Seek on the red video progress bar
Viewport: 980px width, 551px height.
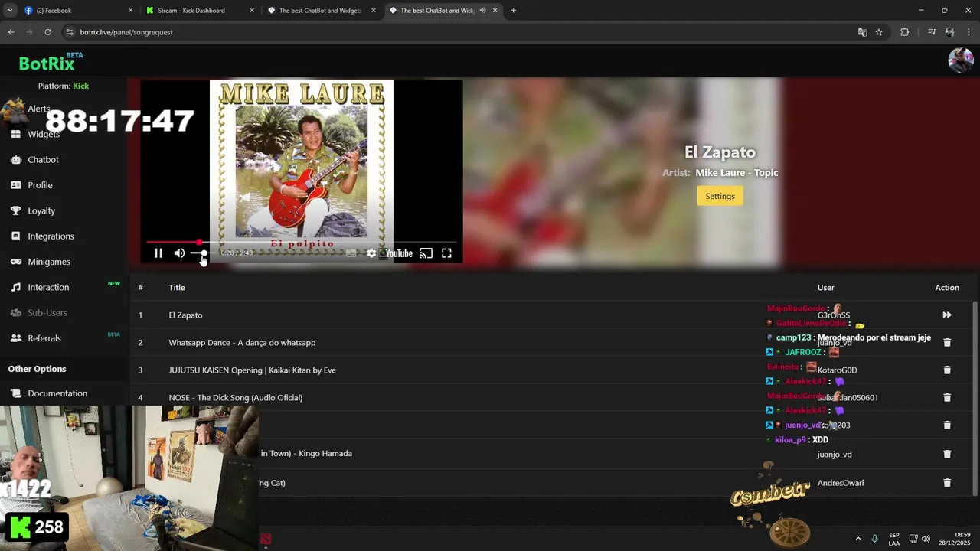coord(302,242)
